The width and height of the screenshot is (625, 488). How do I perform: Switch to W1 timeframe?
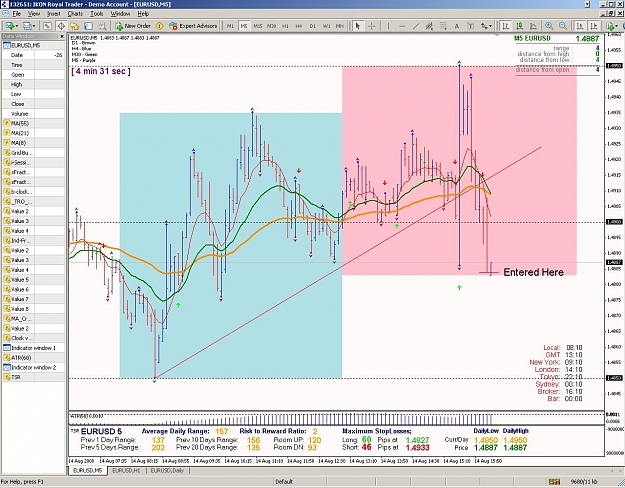tap(326, 26)
